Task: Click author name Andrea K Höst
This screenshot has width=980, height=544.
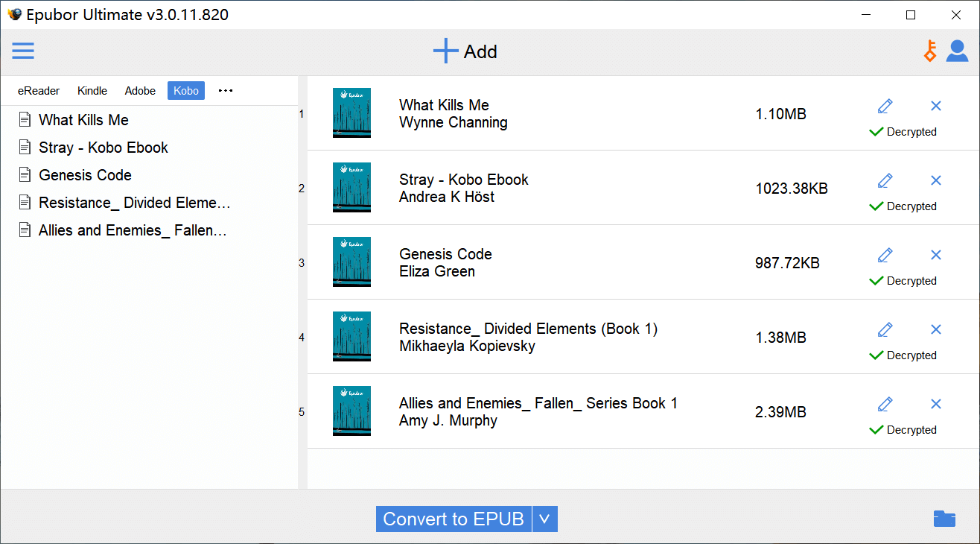Action: [x=447, y=197]
